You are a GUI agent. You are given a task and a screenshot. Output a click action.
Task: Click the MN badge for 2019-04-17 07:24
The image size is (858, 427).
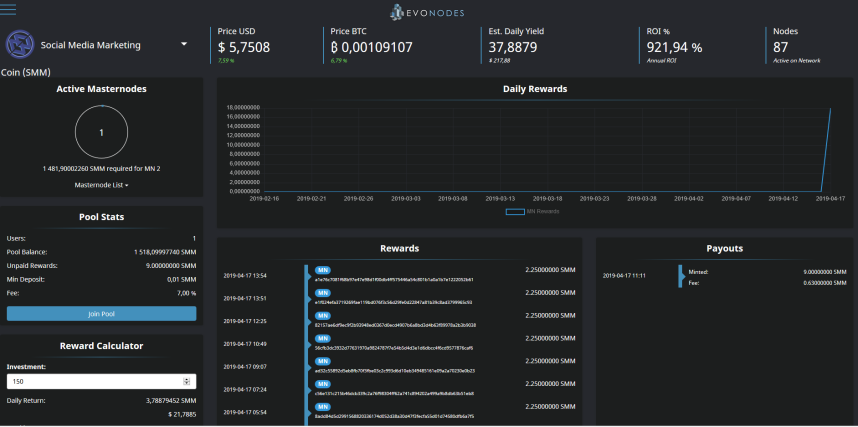(323, 384)
